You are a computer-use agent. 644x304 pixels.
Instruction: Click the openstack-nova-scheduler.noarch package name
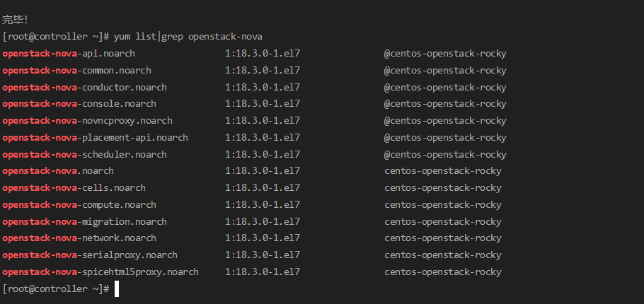point(84,154)
